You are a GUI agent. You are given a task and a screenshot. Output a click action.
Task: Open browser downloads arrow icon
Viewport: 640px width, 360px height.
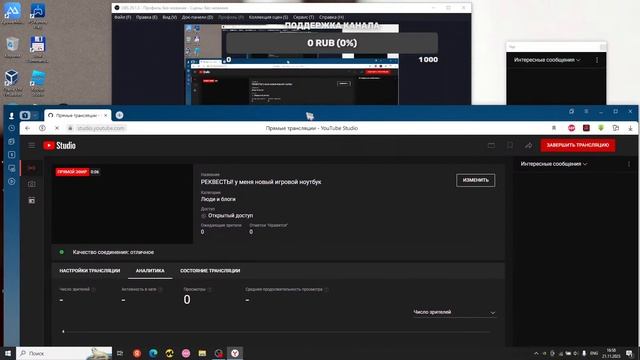[x=630, y=128]
